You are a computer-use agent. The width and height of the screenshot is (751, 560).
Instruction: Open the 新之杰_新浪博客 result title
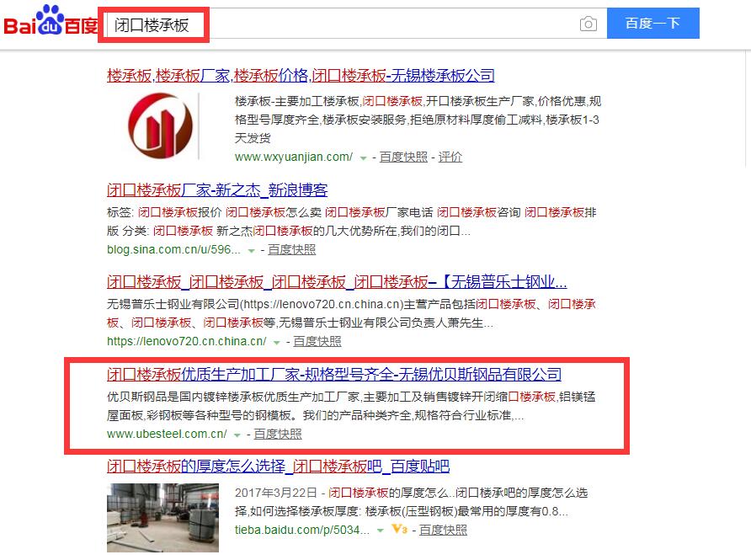pos(217,190)
